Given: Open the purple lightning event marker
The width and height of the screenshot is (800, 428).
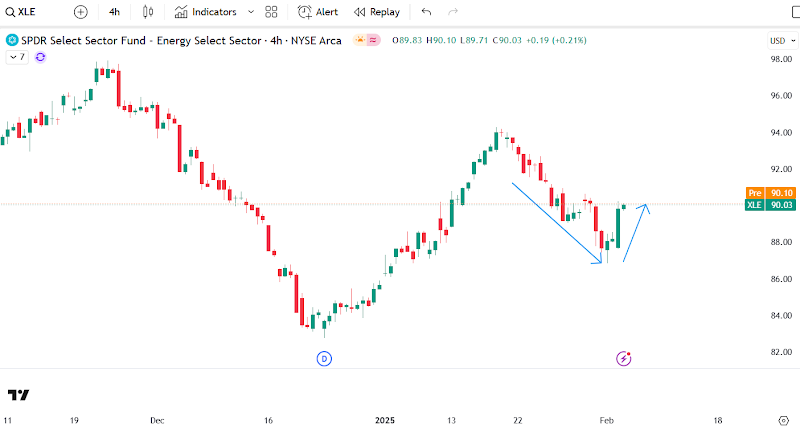Looking at the screenshot, I should (623, 359).
